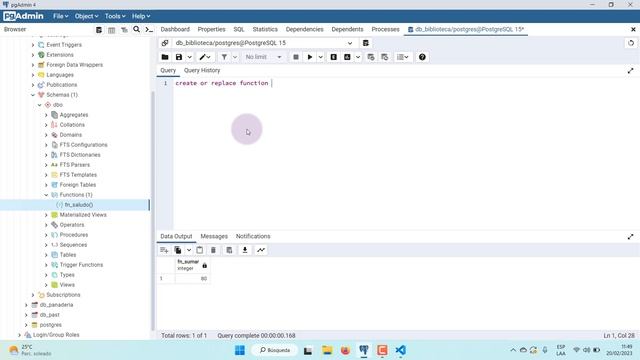Delete selected result rows
Screen dimensions: 640x360
pyautogui.click(x=213, y=250)
